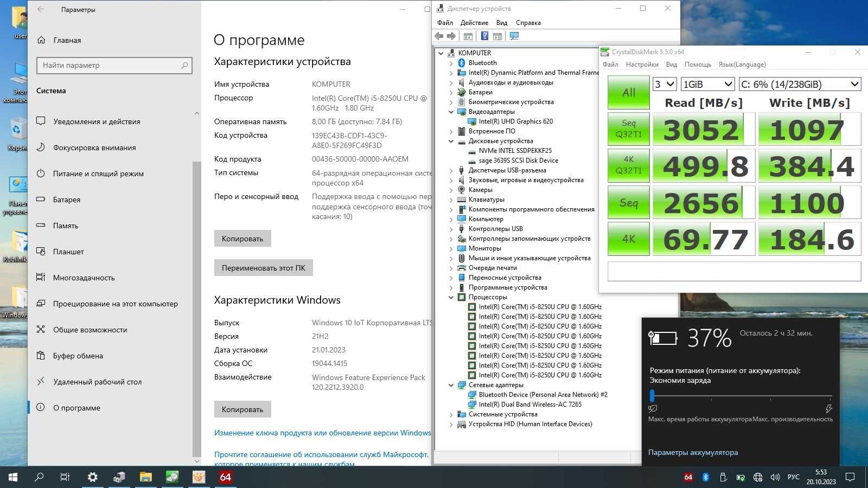868x488 pixels.
Task: Open notification center icon on taskbar
Action: [x=850, y=477]
